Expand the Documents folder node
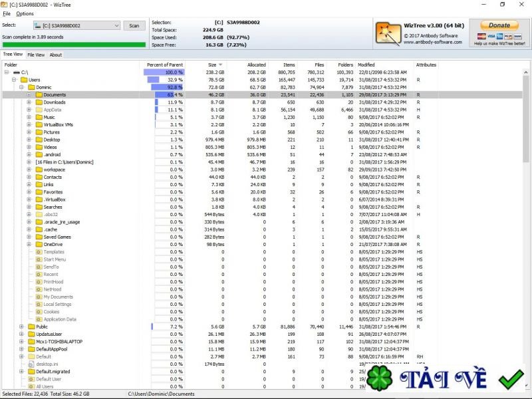Image resolution: width=532 pixels, height=399 pixels. [x=29, y=94]
